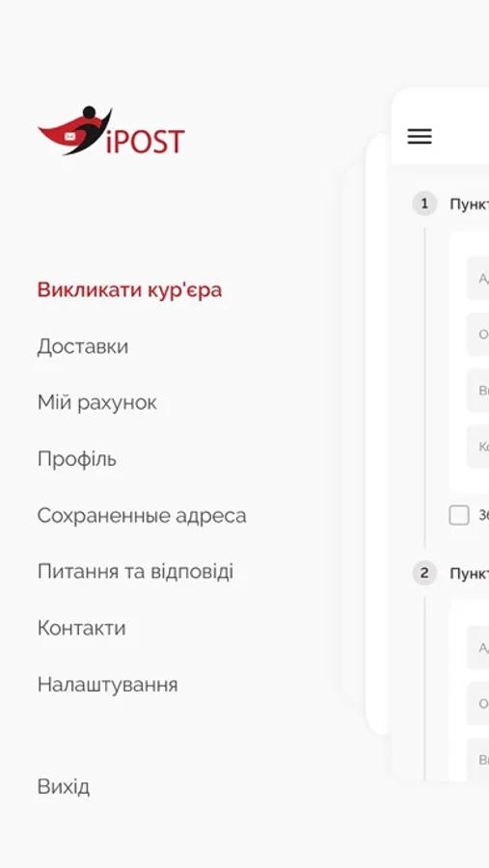Select Викликати кур'єра menu item

[129, 290]
